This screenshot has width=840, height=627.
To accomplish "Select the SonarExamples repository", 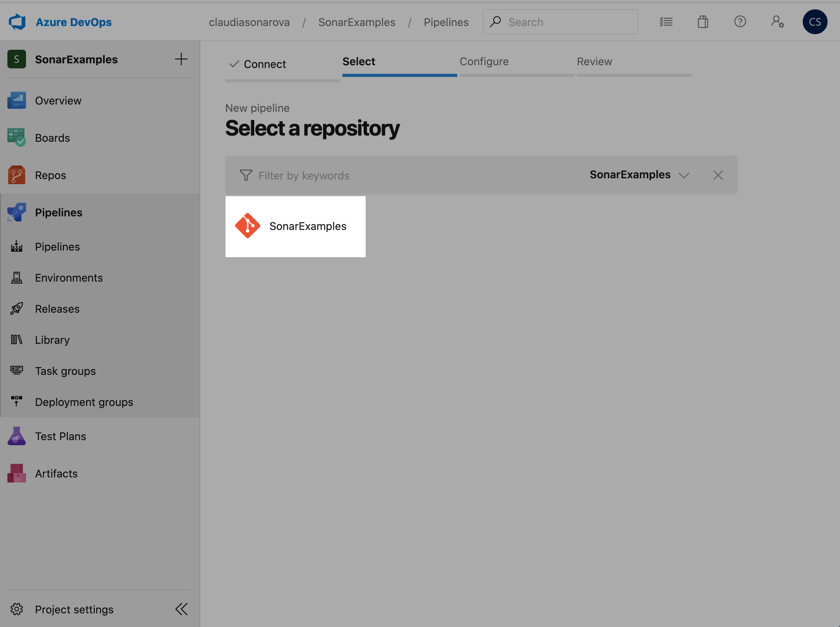I will coord(295,226).
